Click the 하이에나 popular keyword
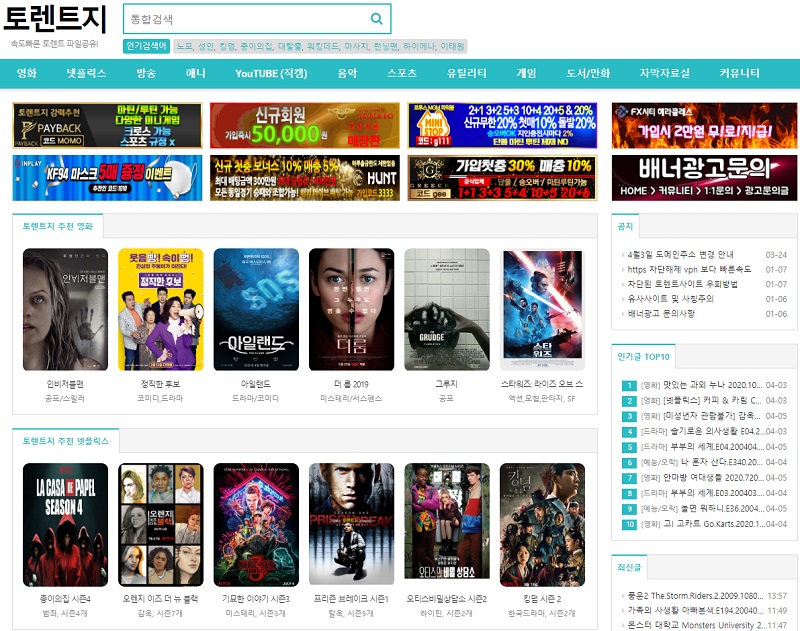Viewport: 800px width, 631px height. click(x=418, y=46)
